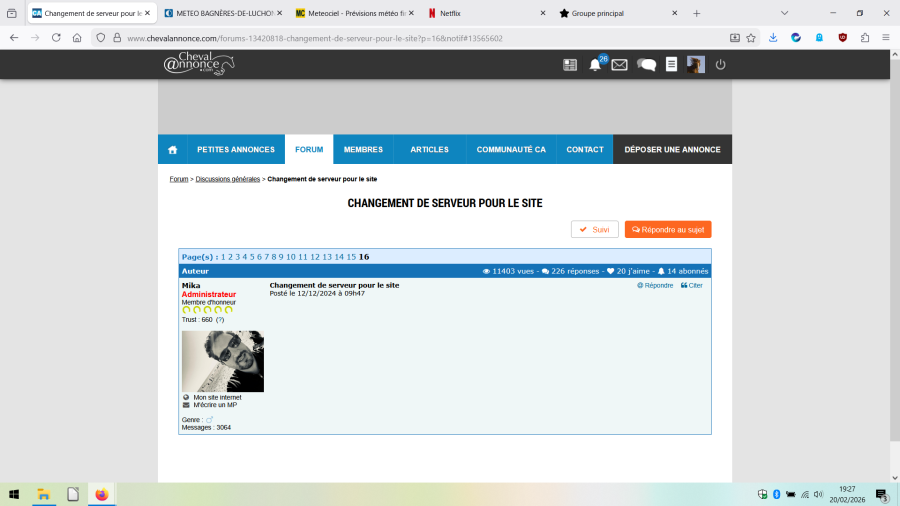Open the uBlock Origin extension icon
This screenshot has width=900, height=506.
pos(842,38)
